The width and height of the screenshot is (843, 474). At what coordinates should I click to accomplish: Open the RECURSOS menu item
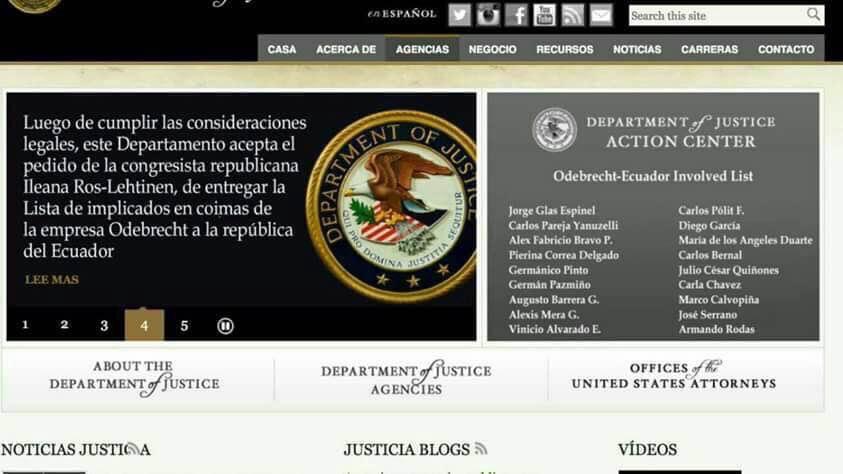(565, 49)
